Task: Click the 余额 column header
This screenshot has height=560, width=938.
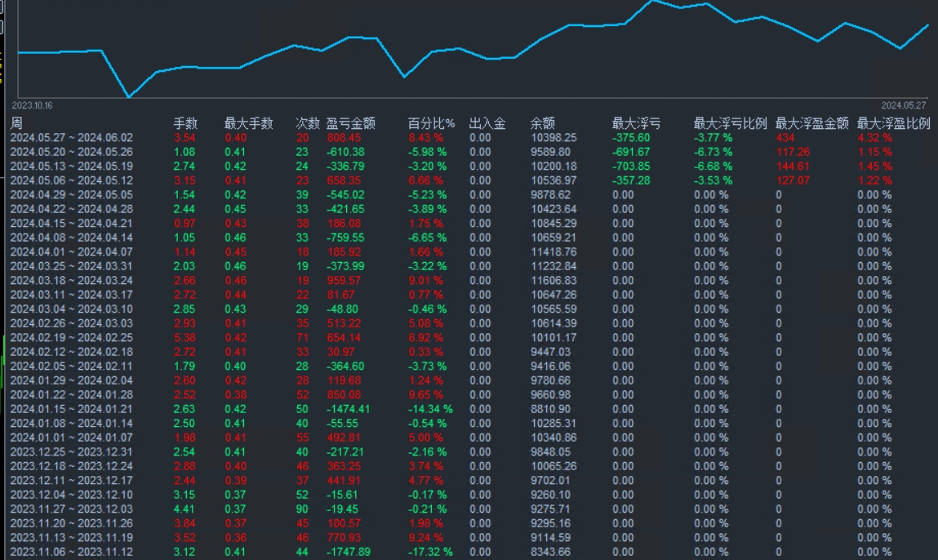Action: (543, 123)
